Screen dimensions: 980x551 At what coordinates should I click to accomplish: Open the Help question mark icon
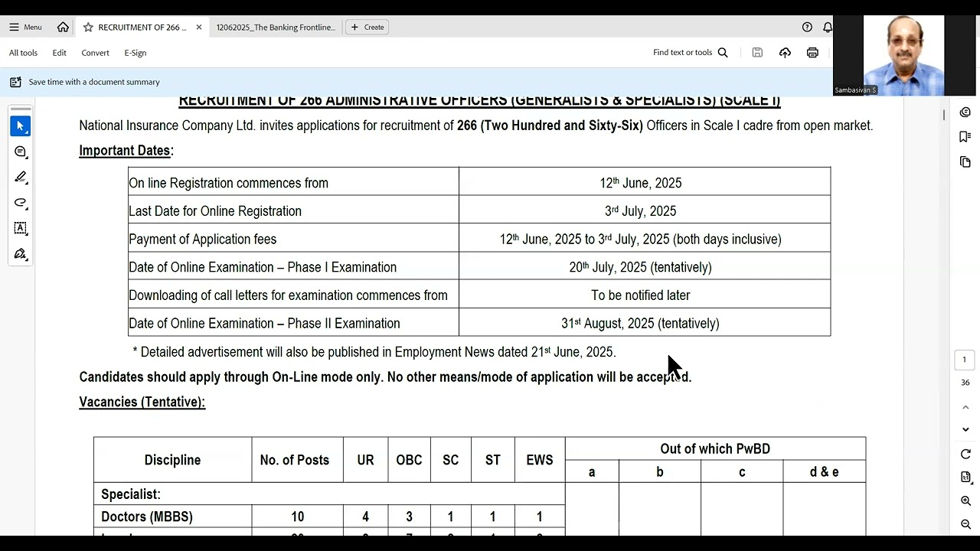point(807,27)
